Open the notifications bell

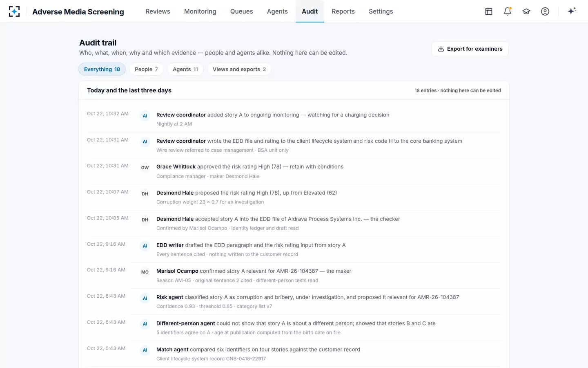click(x=508, y=11)
